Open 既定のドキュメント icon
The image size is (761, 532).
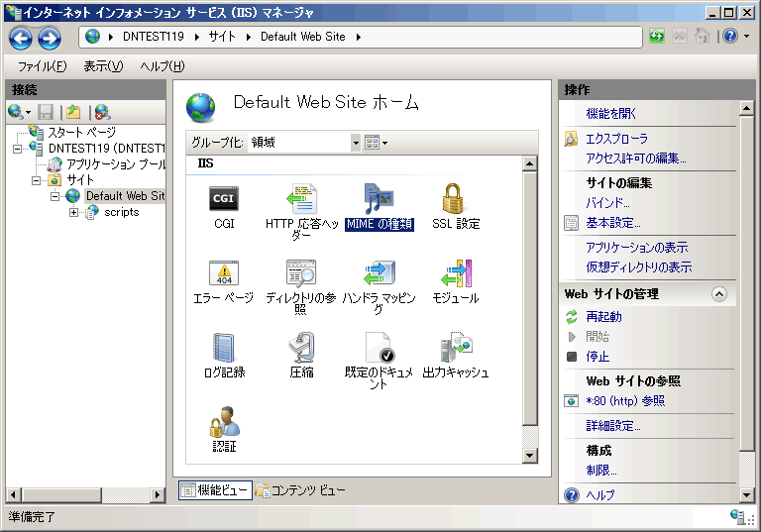point(380,348)
